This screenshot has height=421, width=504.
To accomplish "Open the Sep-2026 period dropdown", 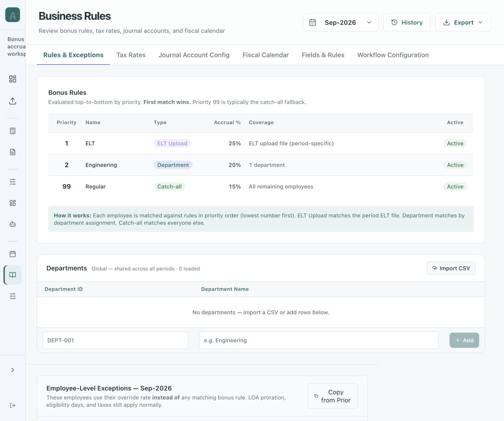I will [x=340, y=22].
